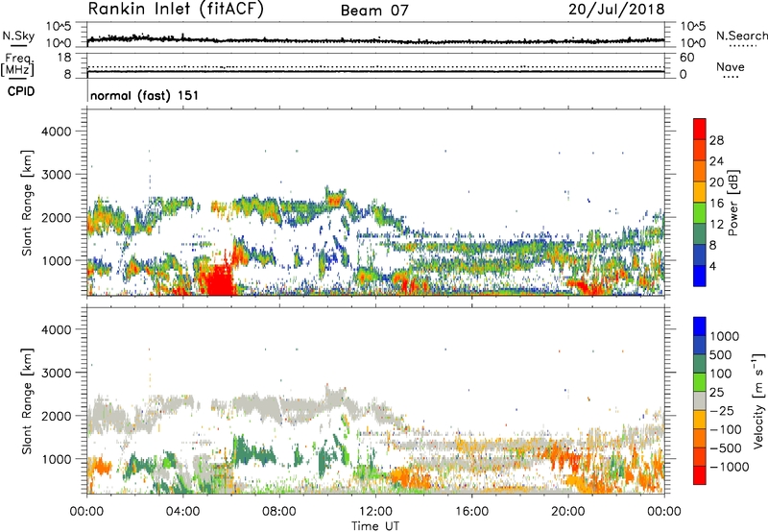The height and width of the screenshot is (532, 768).
Task: Click the '-25' velocity colorbar tick label
Action: (x=722, y=410)
